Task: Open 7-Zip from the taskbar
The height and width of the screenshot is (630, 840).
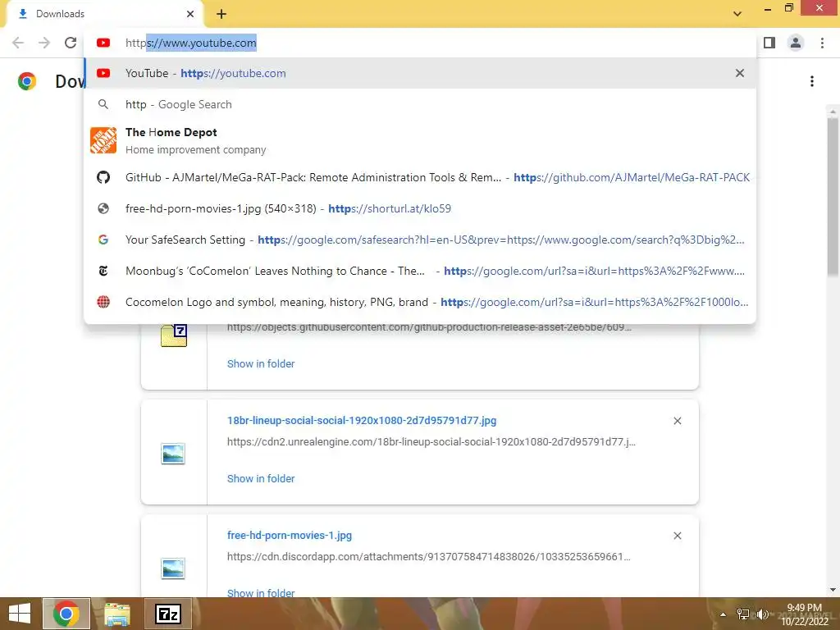Action: (168, 614)
